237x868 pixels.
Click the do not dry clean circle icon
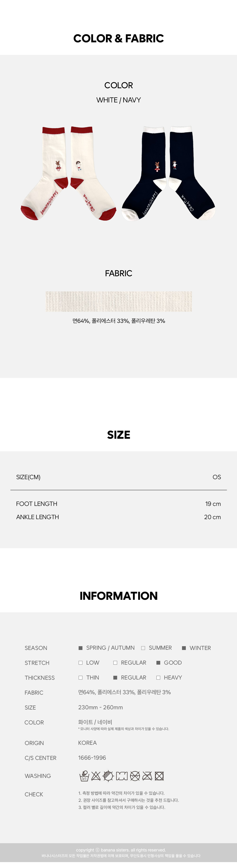tap(135, 776)
